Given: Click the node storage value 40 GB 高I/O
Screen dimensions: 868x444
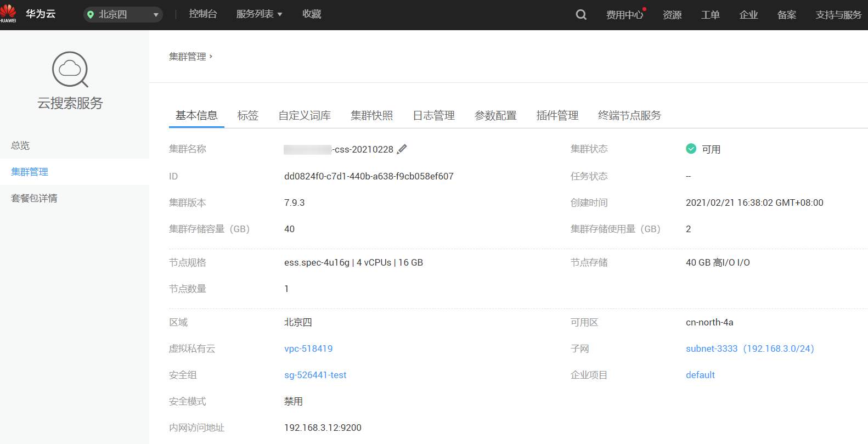Looking at the screenshot, I should pyautogui.click(x=718, y=262).
